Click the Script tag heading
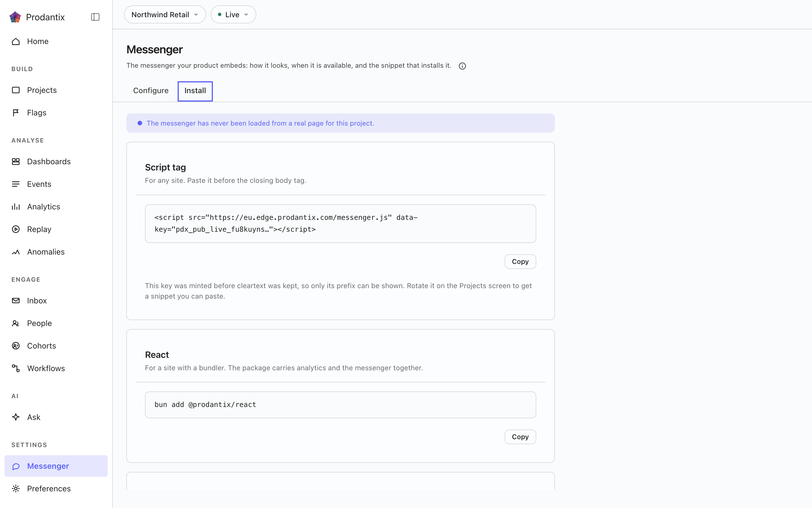The height and width of the screenshot is (508, 812). click(x=166, y=167)
